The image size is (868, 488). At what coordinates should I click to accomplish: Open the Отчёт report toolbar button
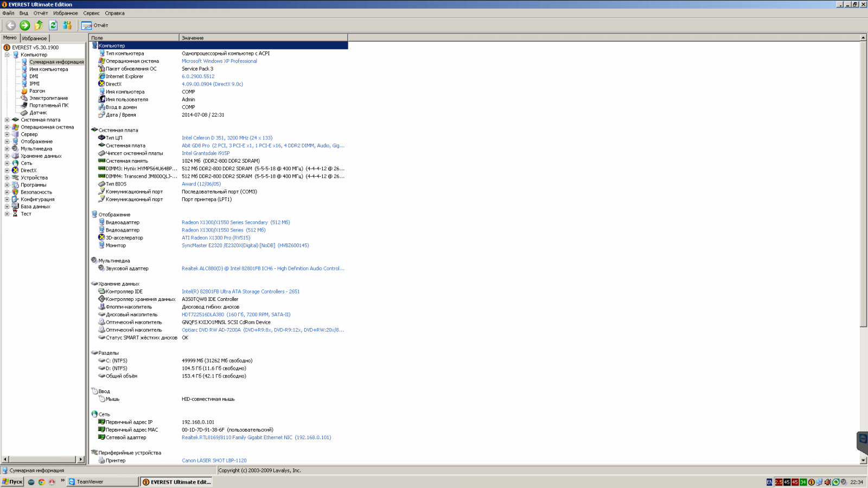pyautogui.click(x=95, y=25)
